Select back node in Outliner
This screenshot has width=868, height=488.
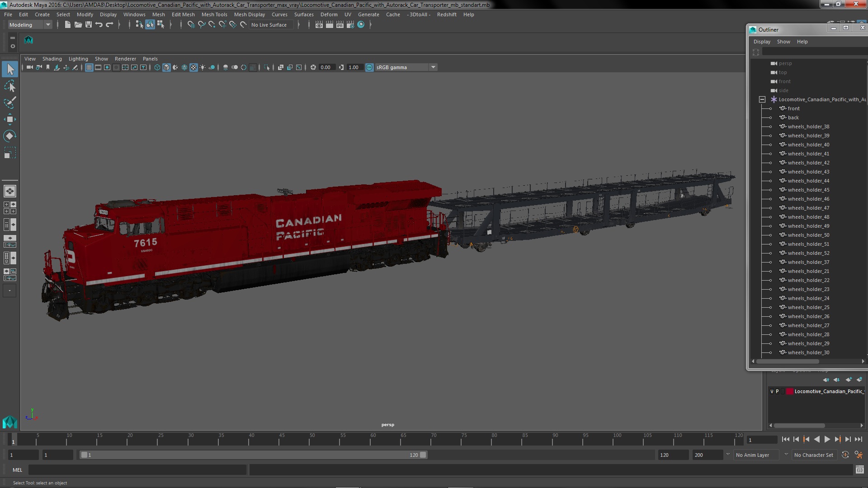(x=793, y=117)
